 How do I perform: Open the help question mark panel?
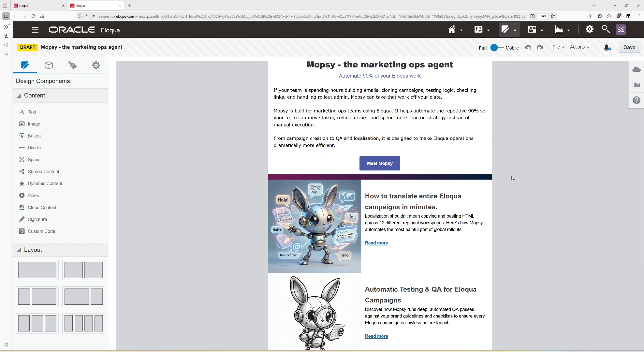[636, 100]
